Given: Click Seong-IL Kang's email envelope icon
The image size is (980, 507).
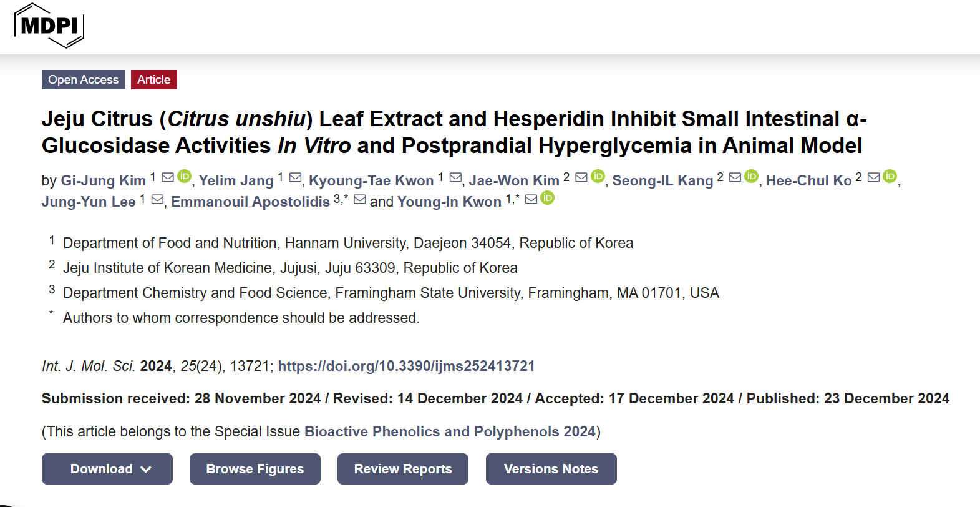Looking at the screenshot, I should 735,177.
